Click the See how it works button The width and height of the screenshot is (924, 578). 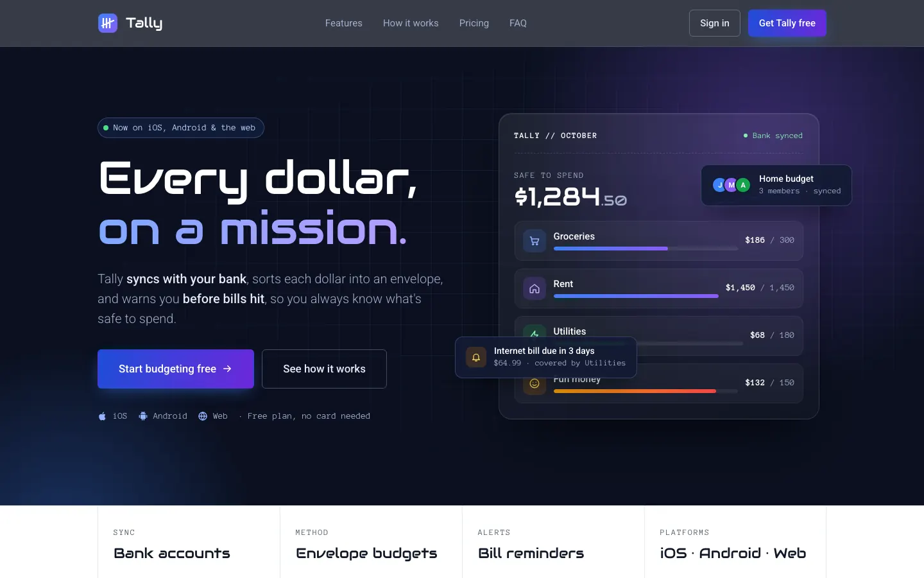(x=324, y=369)
